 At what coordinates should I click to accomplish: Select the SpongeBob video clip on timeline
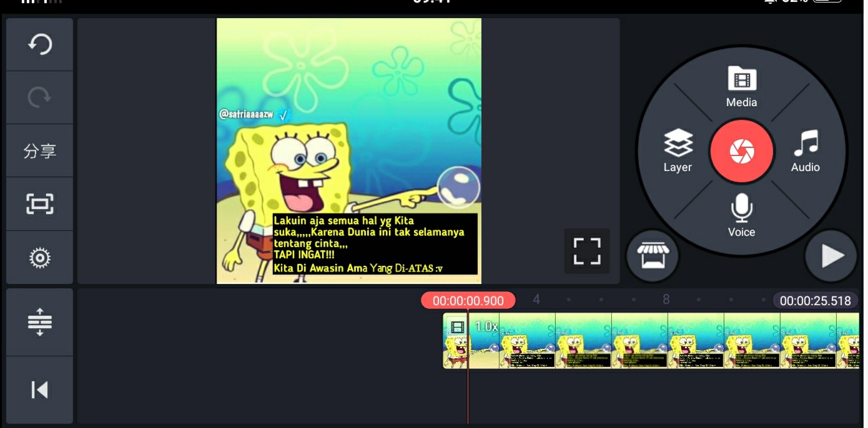(651, 341)
